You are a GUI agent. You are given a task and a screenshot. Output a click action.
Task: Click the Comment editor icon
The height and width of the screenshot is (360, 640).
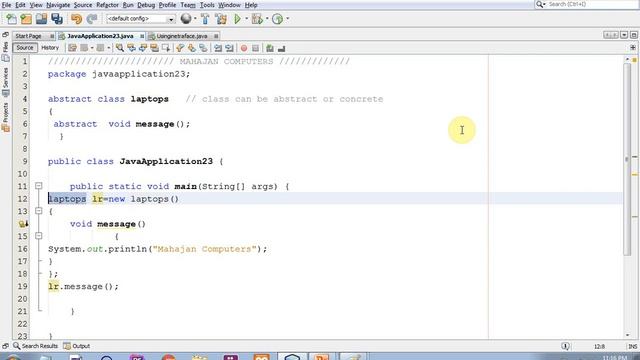point(270,48)
